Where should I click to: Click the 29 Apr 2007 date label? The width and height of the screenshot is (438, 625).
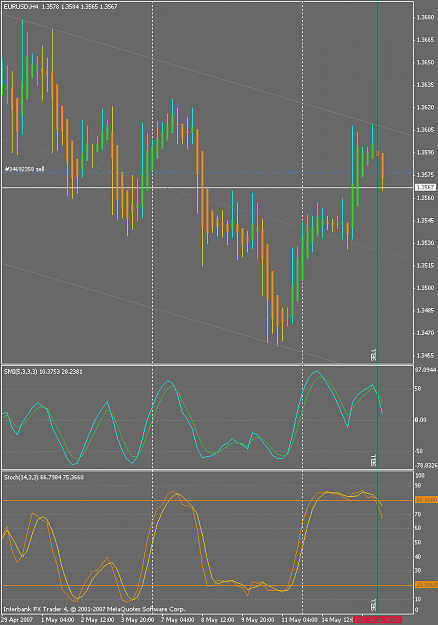tap(18, 620)
